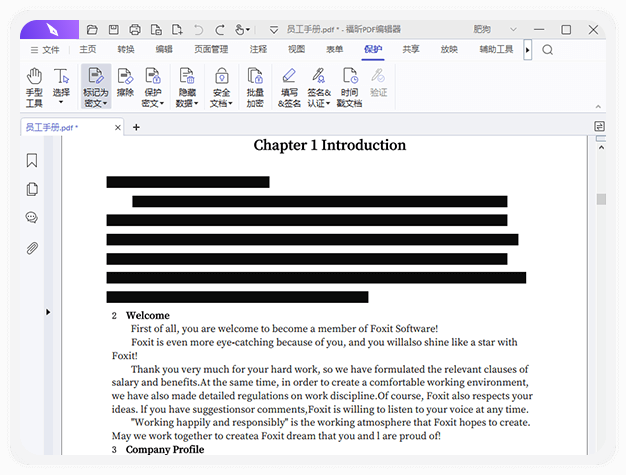Show more ribbon tabs with arrow
Viewport: 626px width, 475px height.
pyautogui.click(x=527, y=50)
